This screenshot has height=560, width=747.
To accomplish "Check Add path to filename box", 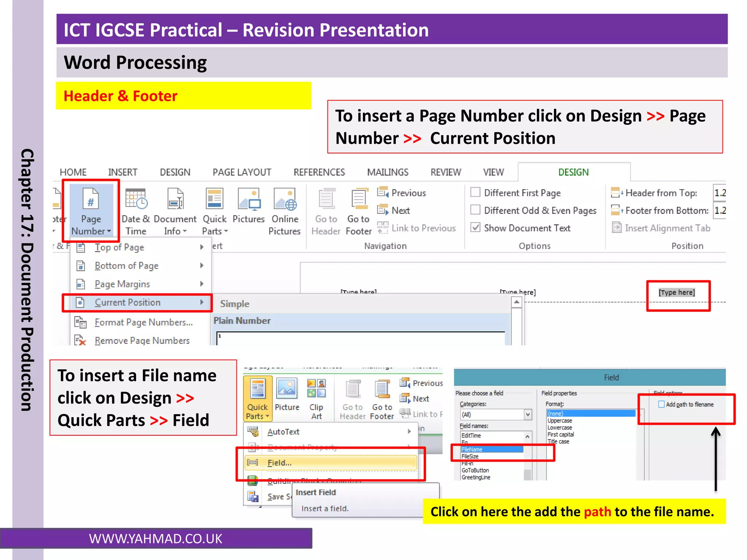I will (661, 404).
